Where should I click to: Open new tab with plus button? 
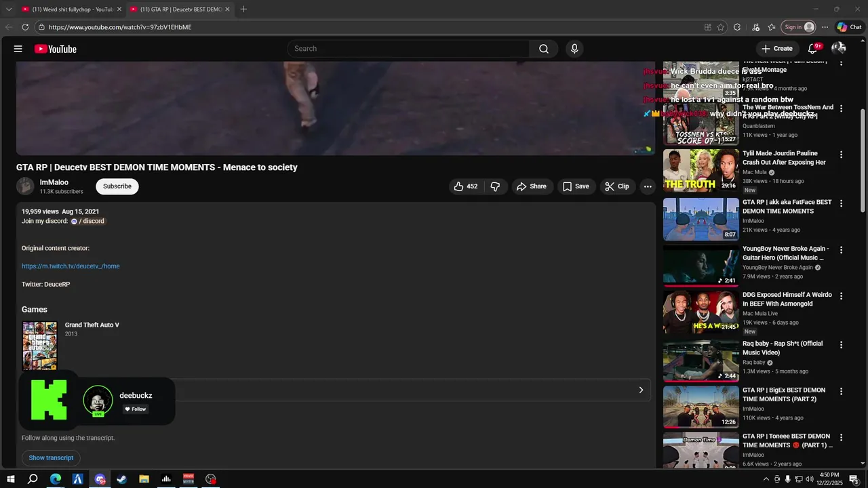(243, 9)
